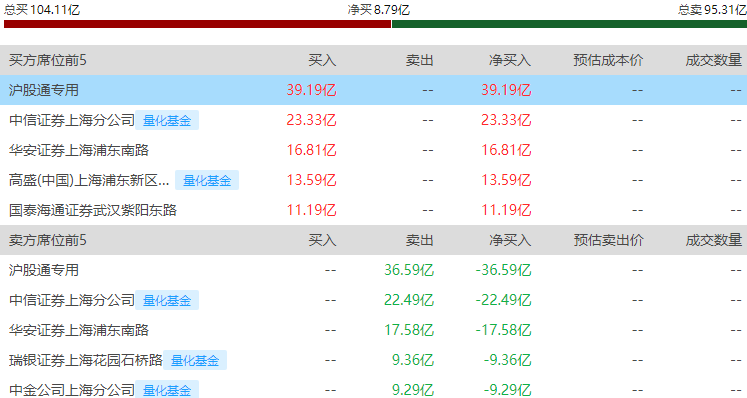Viewport: 747px width, 398px height.
Task: Click the 卖出 column header in buyer table
Action: 420,60
